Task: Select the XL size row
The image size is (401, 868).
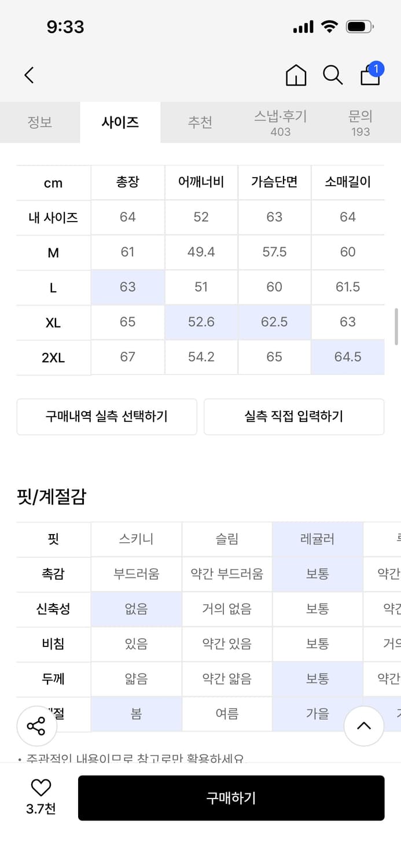Action: [53, 322]
